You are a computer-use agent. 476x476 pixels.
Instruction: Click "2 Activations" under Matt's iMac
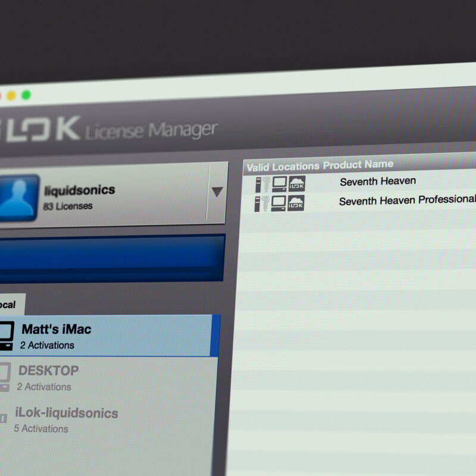point(47,345)
